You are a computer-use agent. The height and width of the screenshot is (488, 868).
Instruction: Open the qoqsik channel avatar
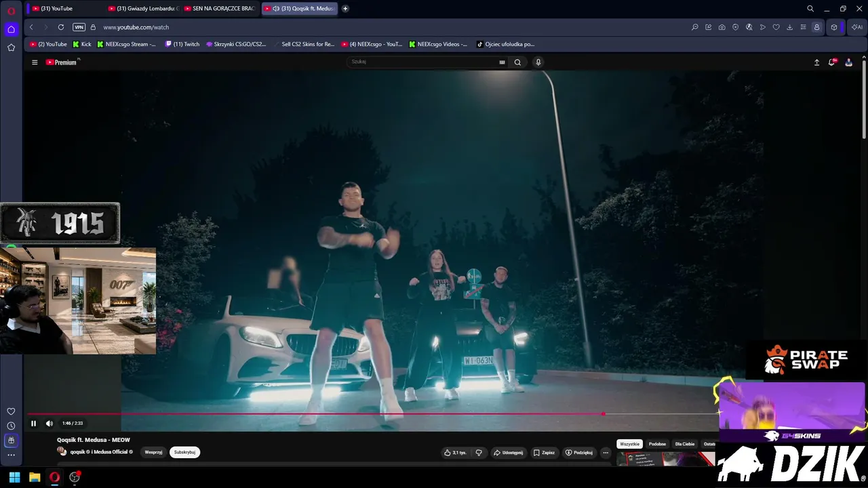coord(62,451)
